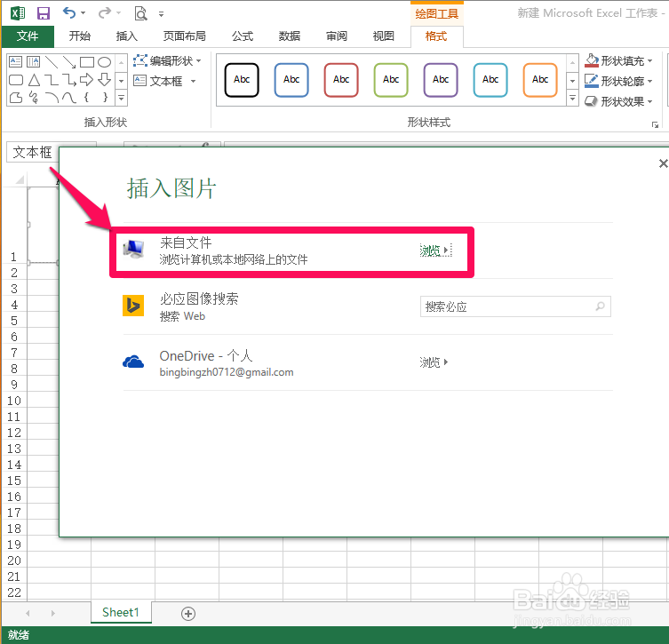Switch to the 审阅 tab
Image resolution: width=669 pixels, height=644 pixels.
[336, 36]
